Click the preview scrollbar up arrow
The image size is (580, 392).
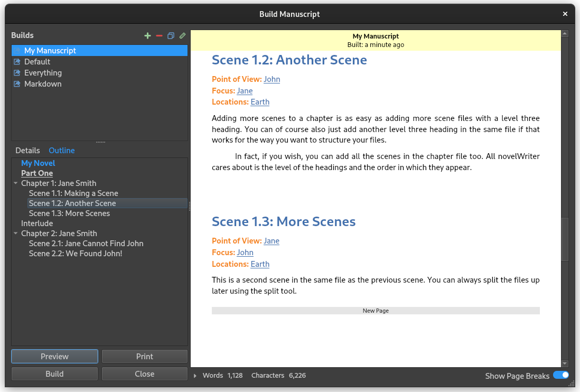[x=565, y=34]
